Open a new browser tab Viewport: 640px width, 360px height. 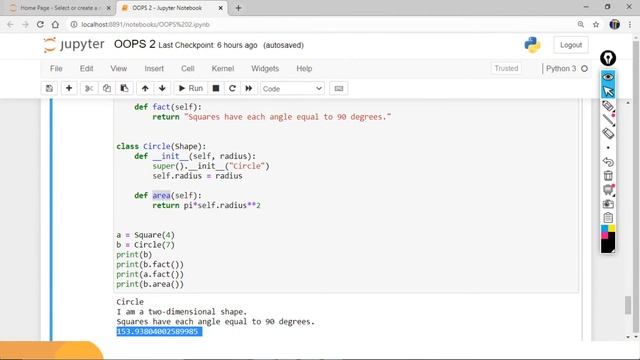coord(238,8)
